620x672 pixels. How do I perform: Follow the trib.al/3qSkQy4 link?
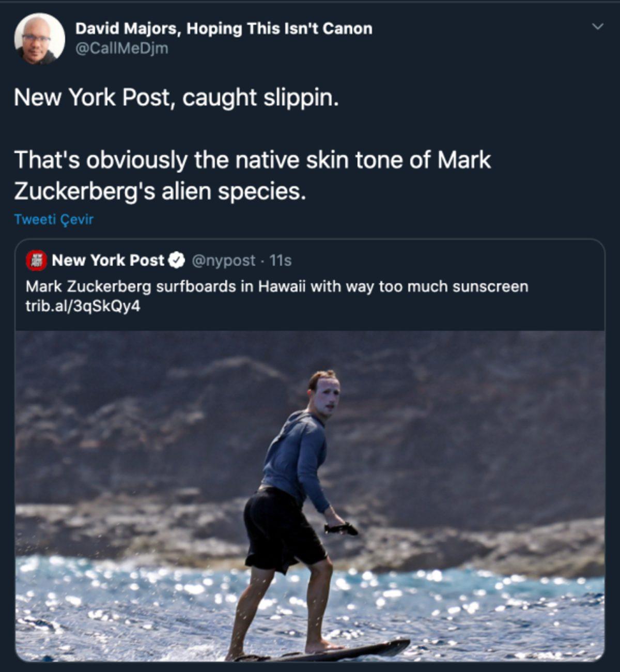click(83, 306)
